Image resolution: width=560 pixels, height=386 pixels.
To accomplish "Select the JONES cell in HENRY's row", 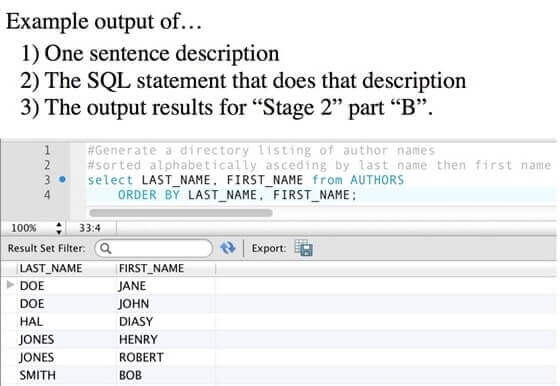I will (x=37, y=339).
